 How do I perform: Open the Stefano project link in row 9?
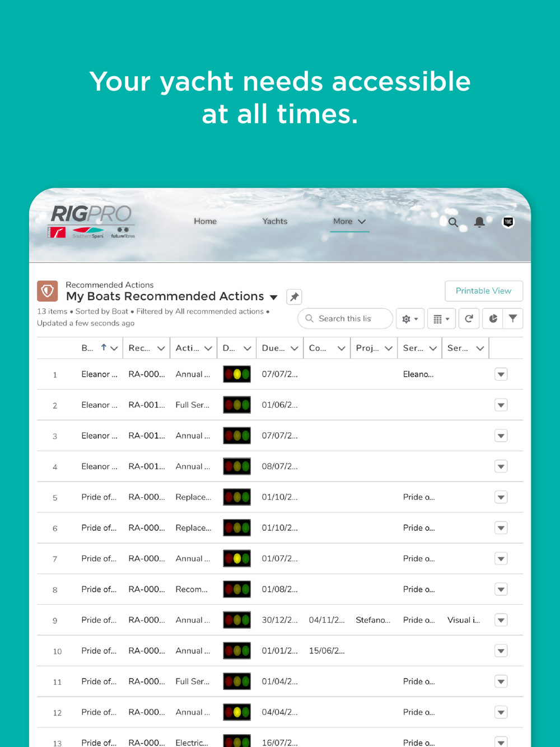tap(373, 620)
